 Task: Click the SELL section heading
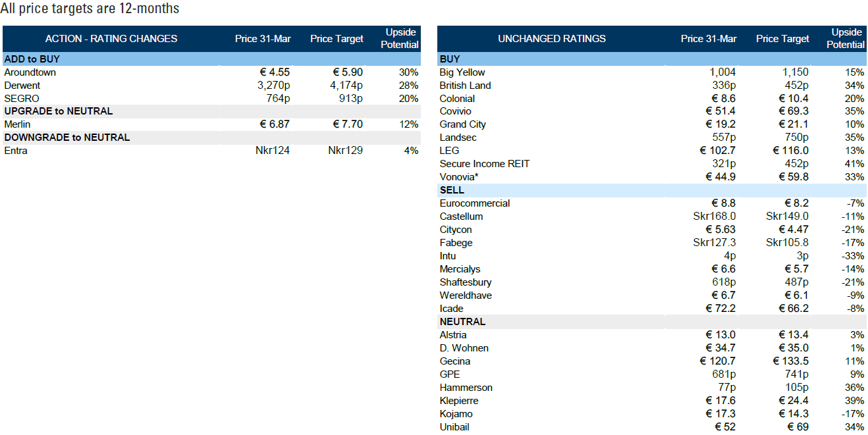click(x=452, y=190)
